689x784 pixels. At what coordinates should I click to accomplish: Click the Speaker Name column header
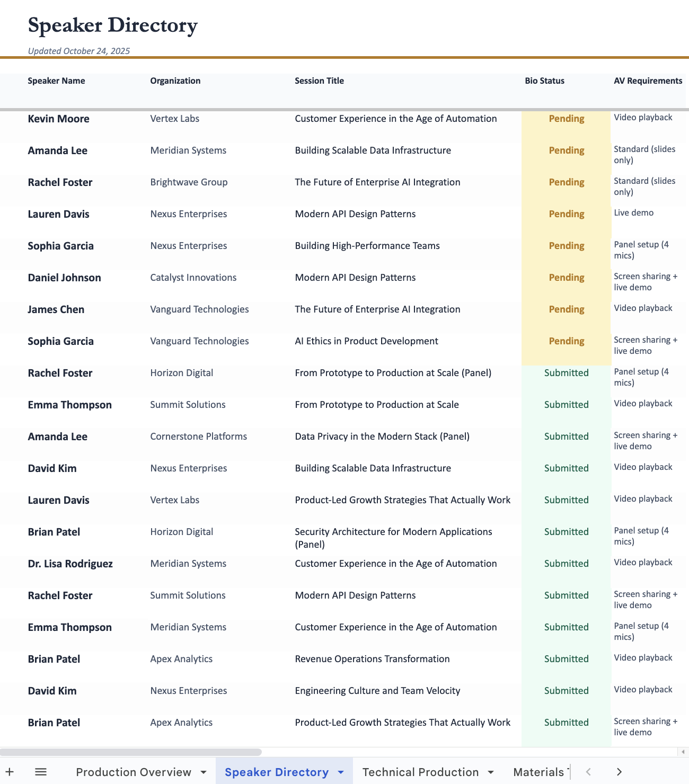pos(56,81)
